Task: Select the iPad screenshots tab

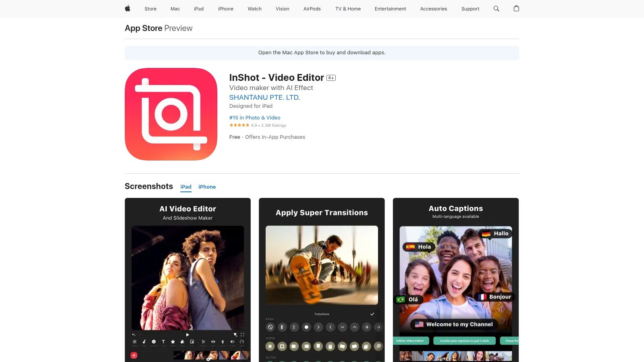Action: (x=186, y=187)
